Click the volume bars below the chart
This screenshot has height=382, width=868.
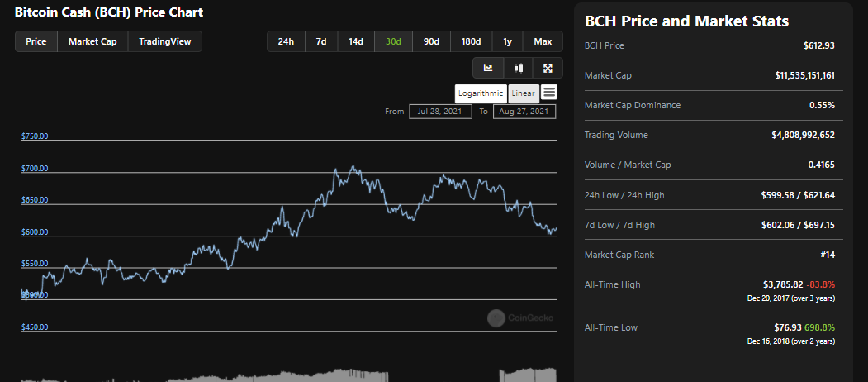288,375
